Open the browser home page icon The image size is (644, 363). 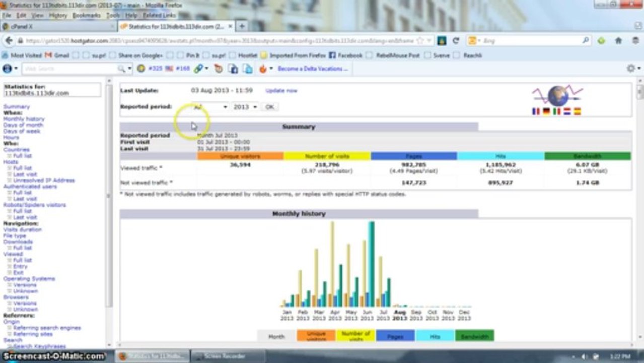click(x=618, y=41)
